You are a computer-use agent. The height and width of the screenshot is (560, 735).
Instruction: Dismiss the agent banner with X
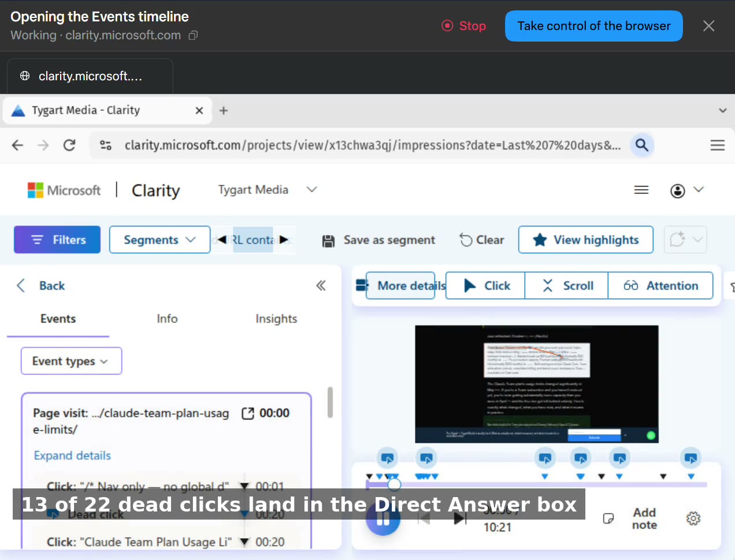pyautogui.click(x=708, y=26)
